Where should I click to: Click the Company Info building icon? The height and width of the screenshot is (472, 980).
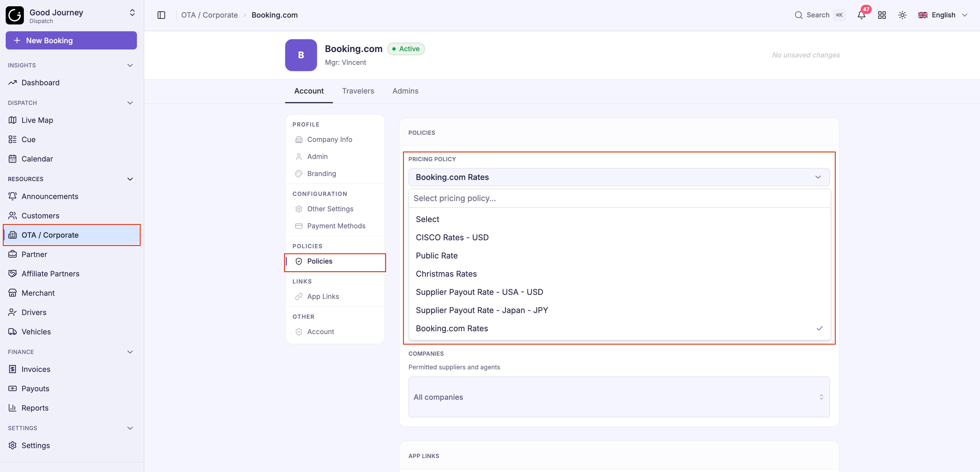[299, 140]
